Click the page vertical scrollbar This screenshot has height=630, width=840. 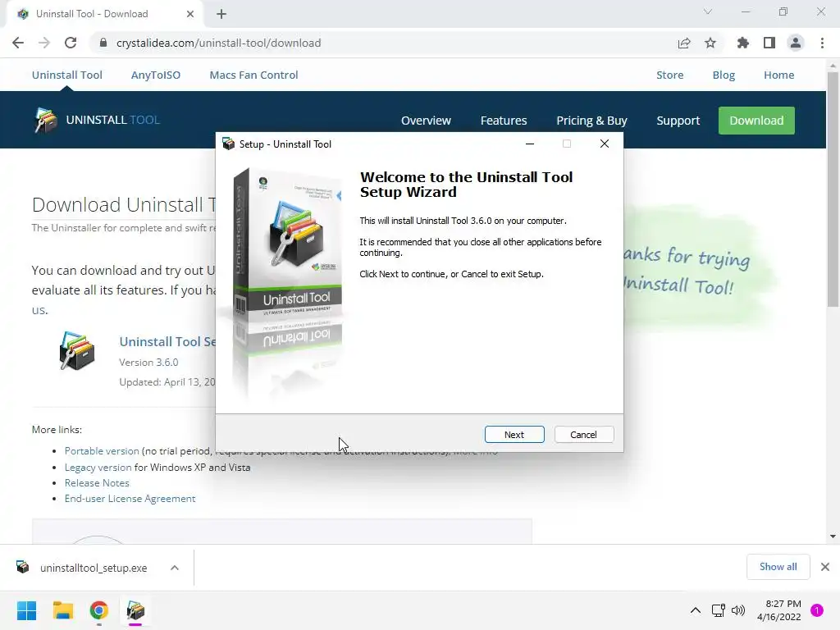coord(833,189)
